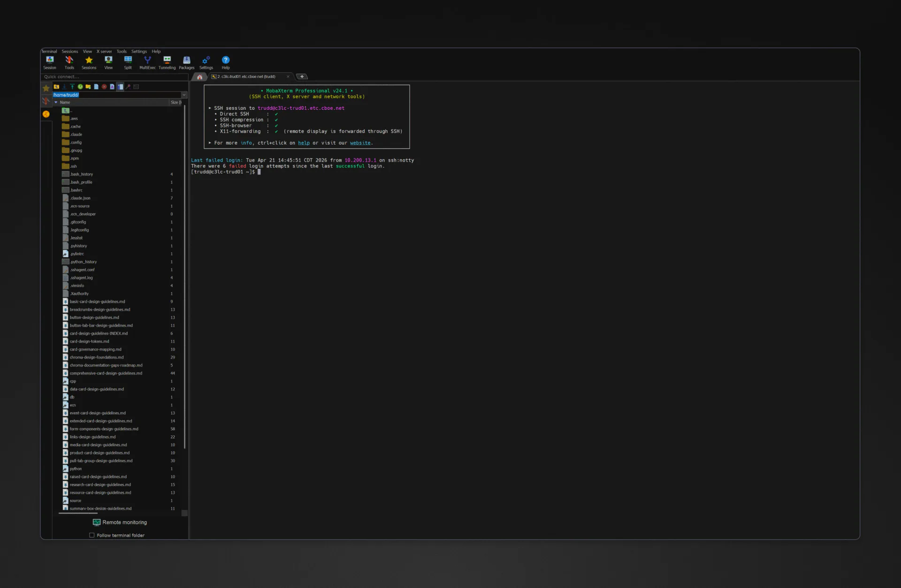The width and height of the screenshot is (901, 588).
Task: Select the .Xauthority file
Action: (x=76, y=294)
